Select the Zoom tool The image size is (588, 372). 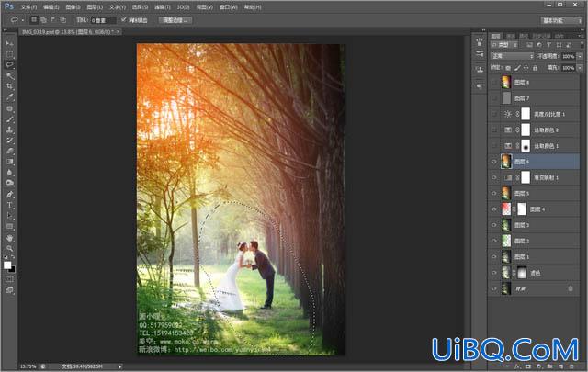(x=10, y=248)
